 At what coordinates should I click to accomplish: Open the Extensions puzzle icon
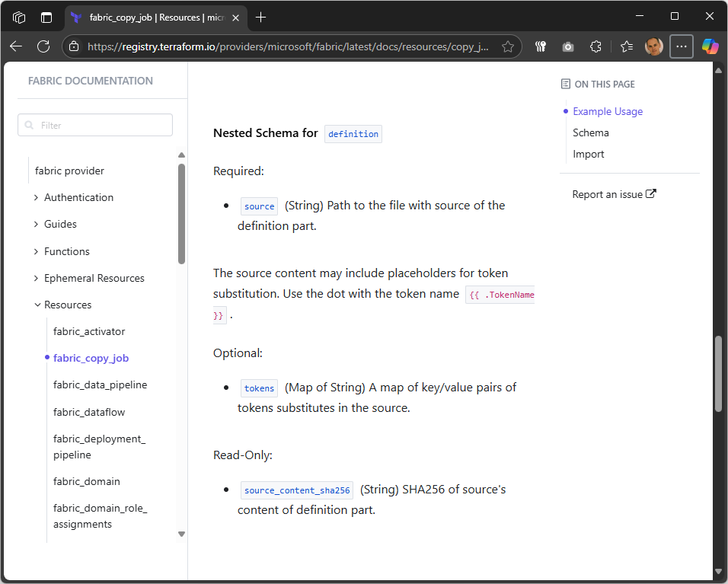[x=595, y=46]
